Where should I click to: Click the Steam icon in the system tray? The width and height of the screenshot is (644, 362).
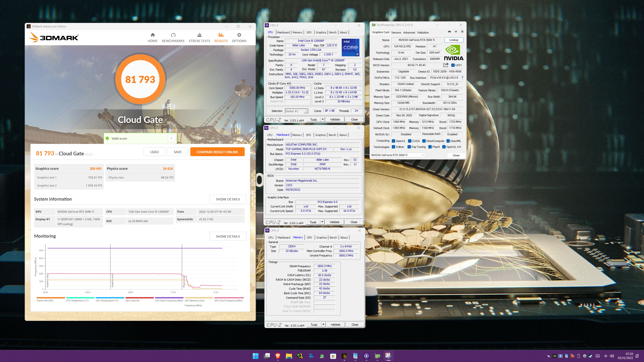[x=591, y=356]
